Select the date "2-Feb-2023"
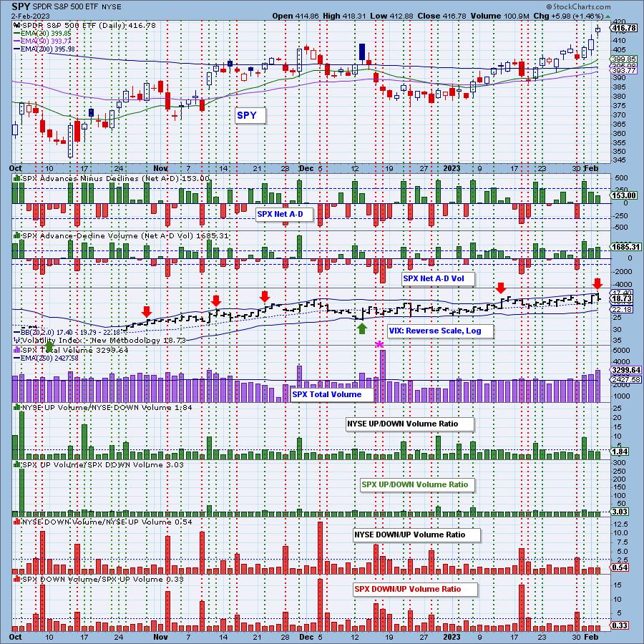Viewport: 644px width, 644px height. 31,16
